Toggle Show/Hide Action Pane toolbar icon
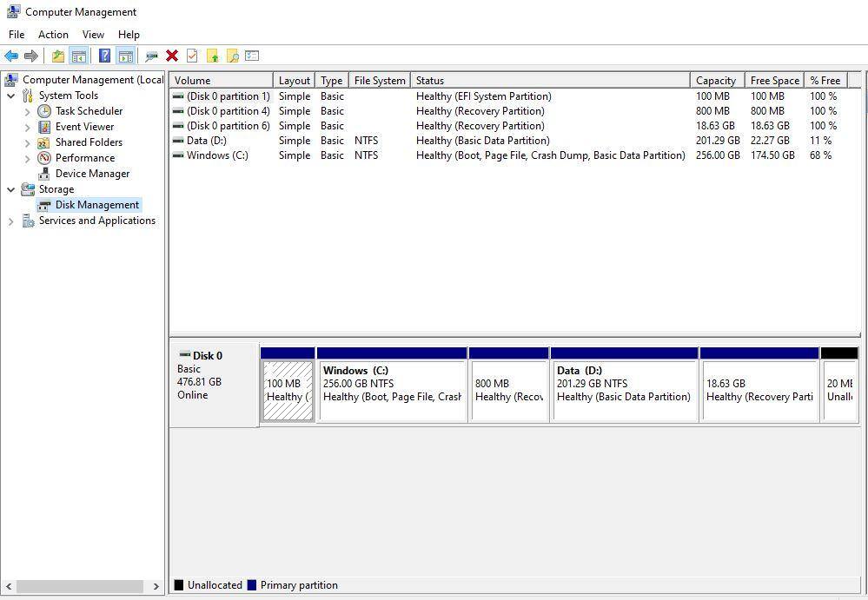Image resolution: width=868 pixels, height=600 pixels. click(x=125, y=56)
